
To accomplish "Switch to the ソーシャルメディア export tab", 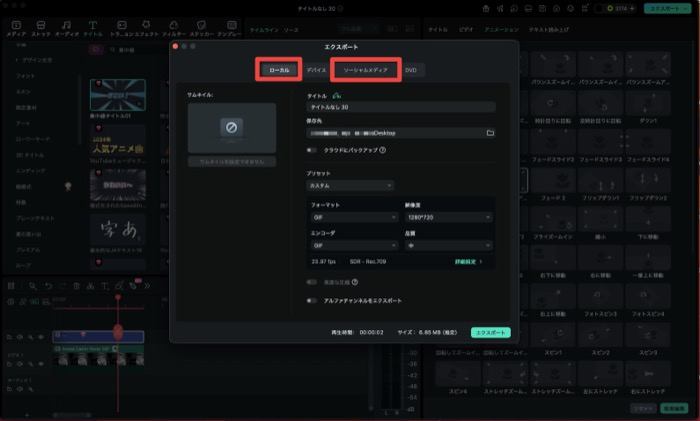I will (x=366, y=70).
